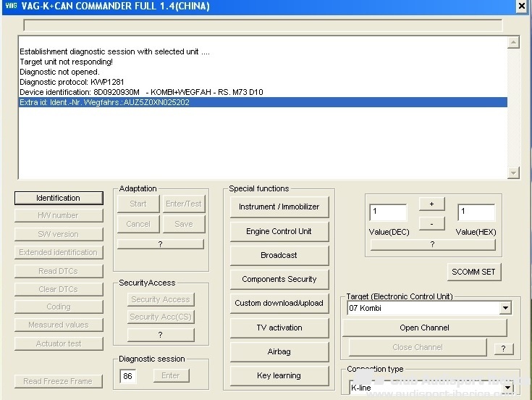Image resolution: width=532 pixels, height=400 pixels.
Task: Click the status field above the log
Action: 263,25
